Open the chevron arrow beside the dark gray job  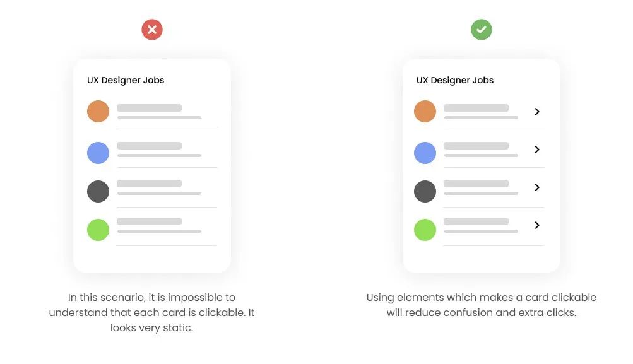click(537, 187)
